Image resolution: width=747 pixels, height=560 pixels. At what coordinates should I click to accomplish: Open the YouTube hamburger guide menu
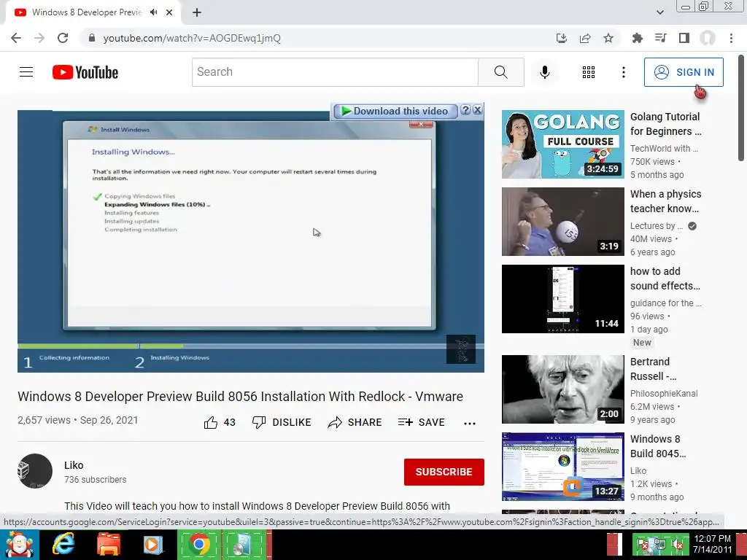[x=26, y=72]
